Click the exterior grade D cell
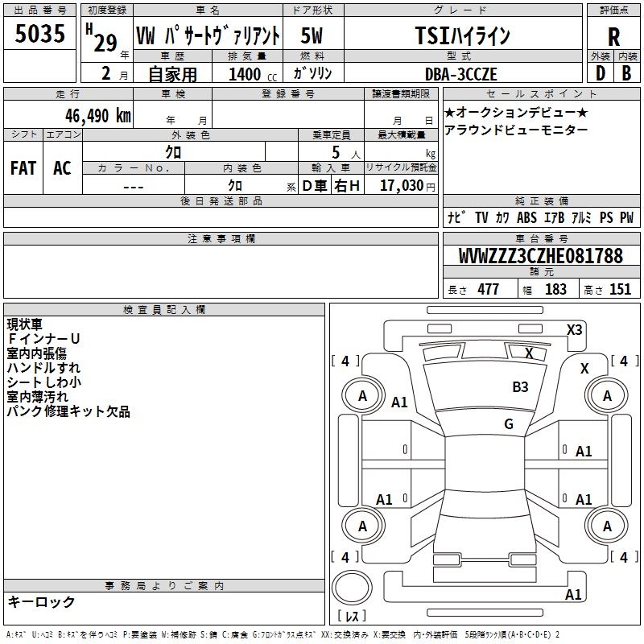644x644 pixels. click(600, 73)
